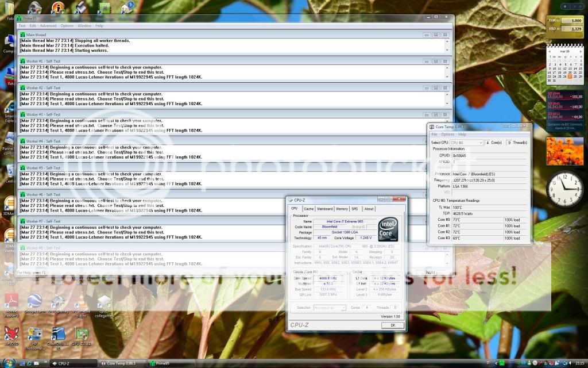Click the sidebar add gadget plus button
The height and width of the screenshot is (368, 588).
[566, 7]
